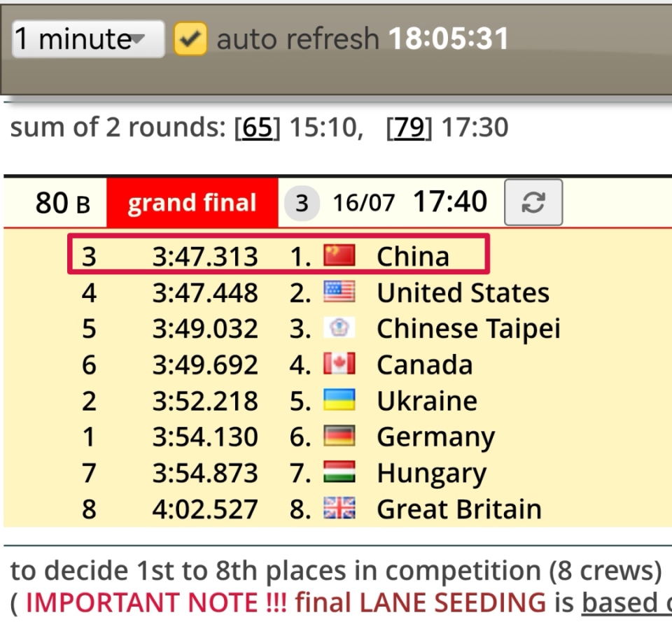
Task: Click the United States team name
Action: (463, 292)
